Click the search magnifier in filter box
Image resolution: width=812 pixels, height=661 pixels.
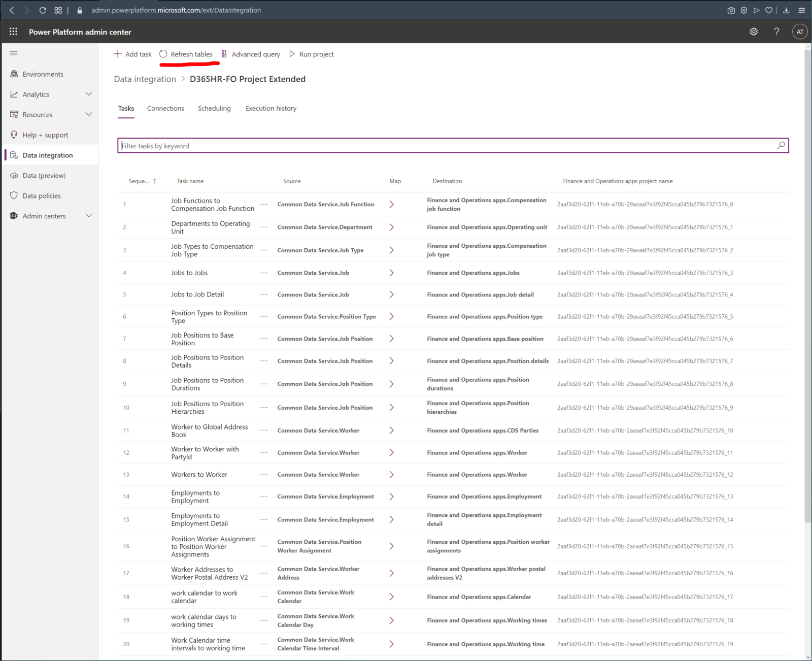tap(781, 146)
